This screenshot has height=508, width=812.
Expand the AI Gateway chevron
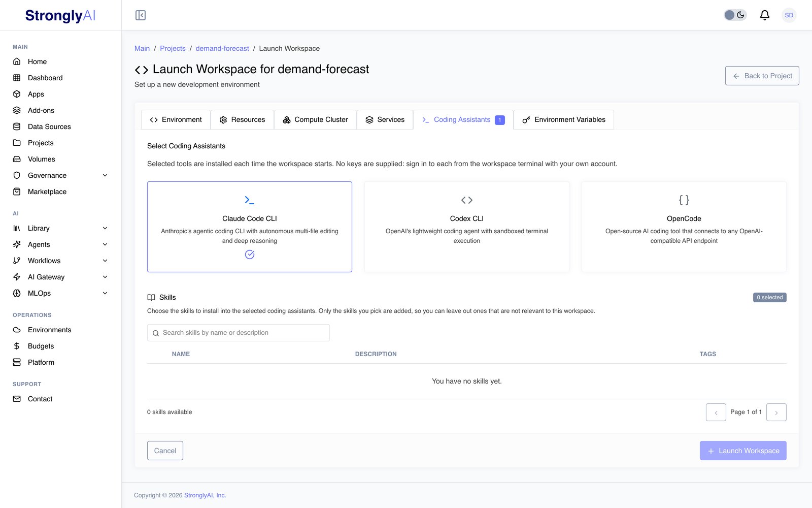tap(105, 277)
